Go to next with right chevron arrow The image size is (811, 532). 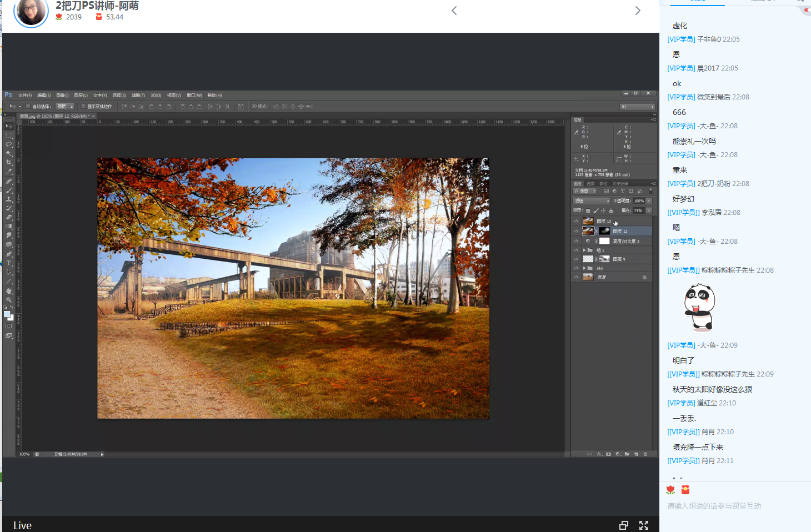[x=638, y=11]
